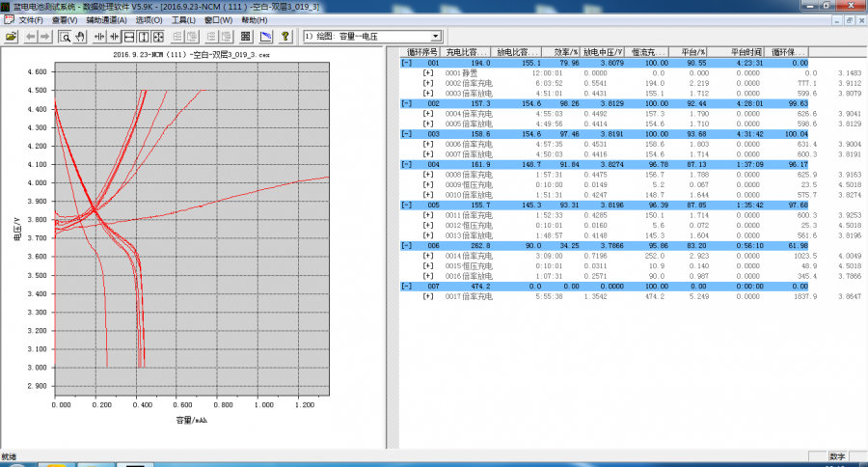This screenshot has height=467, width=868.
Task: Click the forward arrow toolbar icon
Action: 44,37
